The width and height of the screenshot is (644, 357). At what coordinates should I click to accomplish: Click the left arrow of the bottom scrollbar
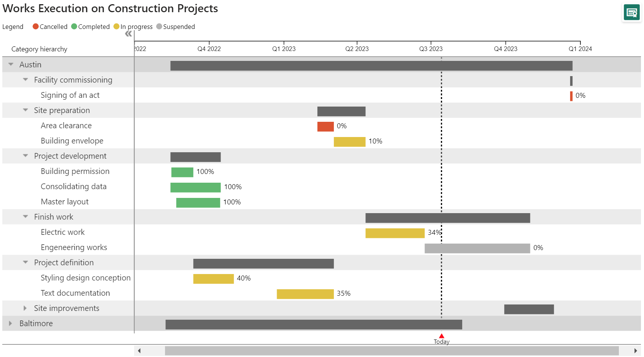coord(139,351)
